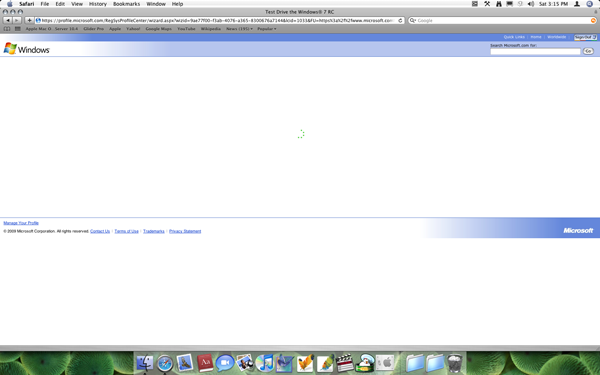
Task: Click the Quick Links header link
Action: (514, 37)
